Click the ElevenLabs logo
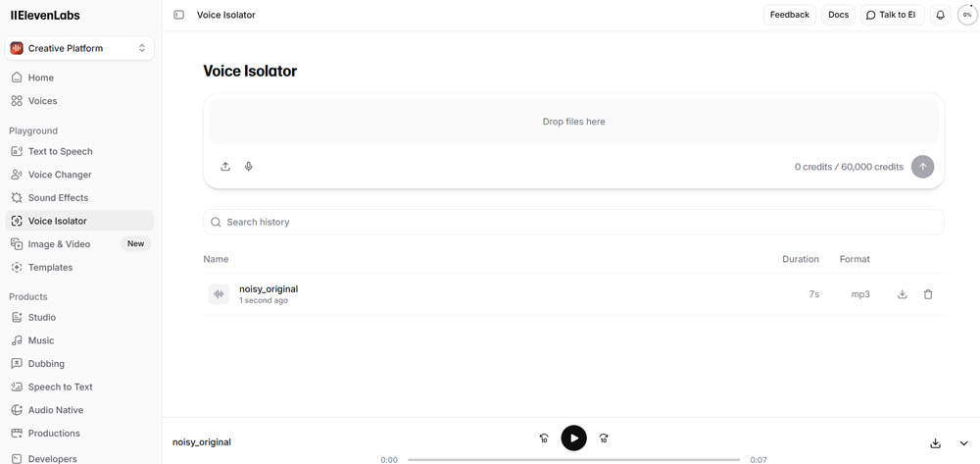Image resolution: width=980 pixels, height=464 pixels. [x=45, y=16]
